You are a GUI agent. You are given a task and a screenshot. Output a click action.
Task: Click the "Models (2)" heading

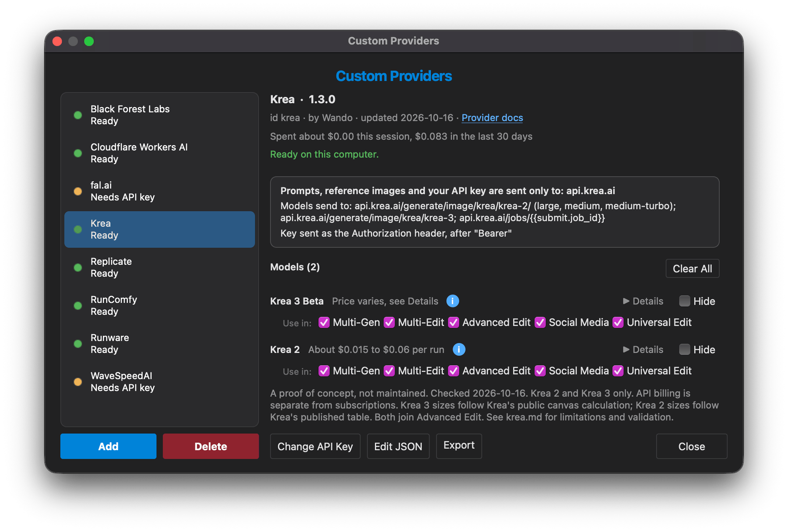(x=295, y=267)
